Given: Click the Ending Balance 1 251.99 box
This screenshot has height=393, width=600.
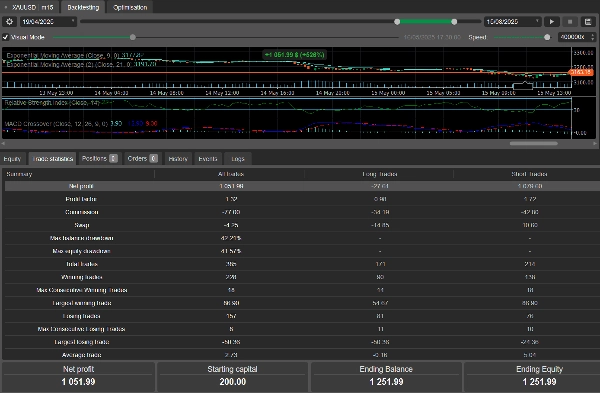Looking at the screenshot, I should tap(386, 376).
